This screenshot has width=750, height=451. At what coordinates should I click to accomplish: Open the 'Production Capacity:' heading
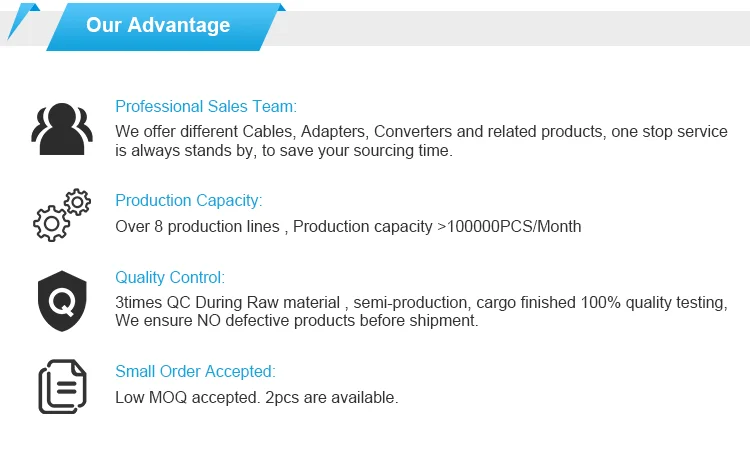pos(189,200)
